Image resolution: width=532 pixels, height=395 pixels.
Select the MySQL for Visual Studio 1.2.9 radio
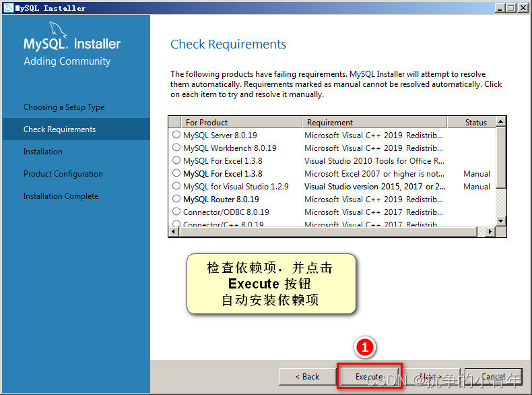click(x=176, y=186)
